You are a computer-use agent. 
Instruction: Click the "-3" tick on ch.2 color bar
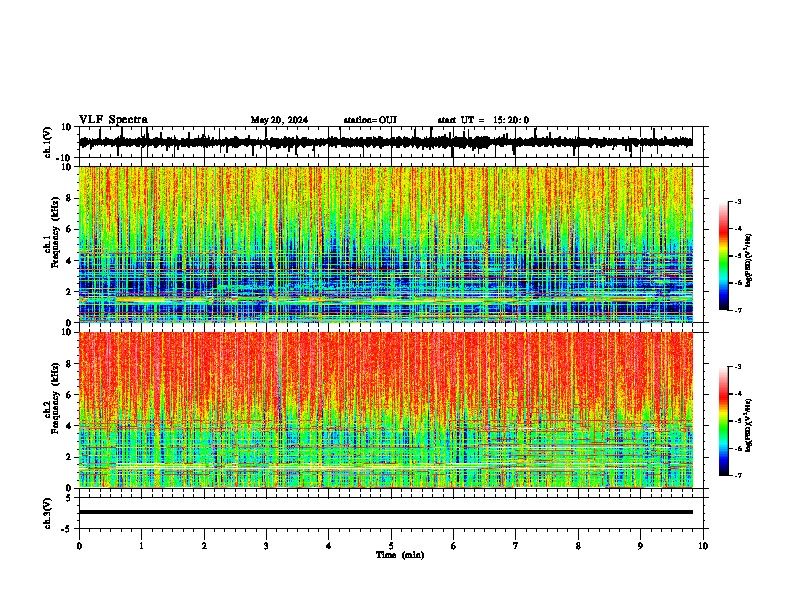[x=737, y=367]
